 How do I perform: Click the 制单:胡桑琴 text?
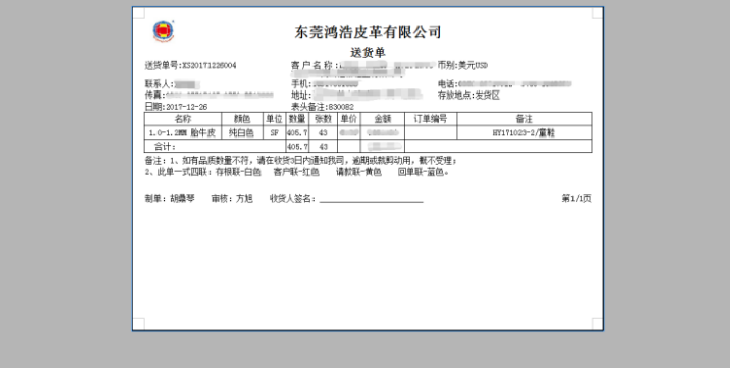169,199
